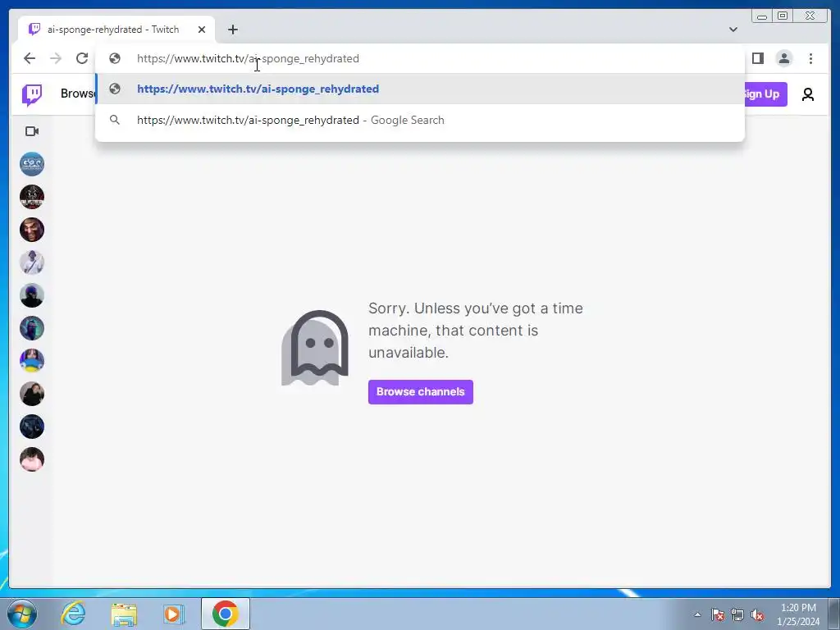Select the ai-sponge-rehydrated - Twitch tab
The image size is (840, 630).
pos(116,30)
